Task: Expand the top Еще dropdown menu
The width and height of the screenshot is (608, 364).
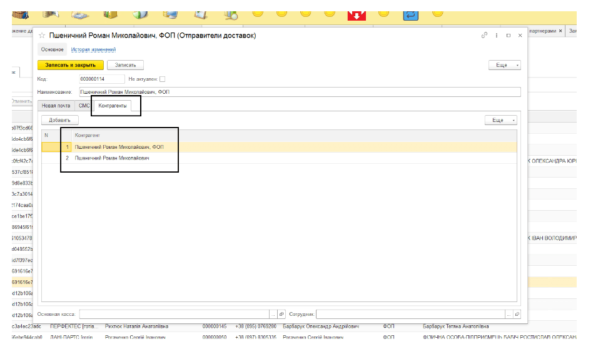Action: [x=504, y=65]
